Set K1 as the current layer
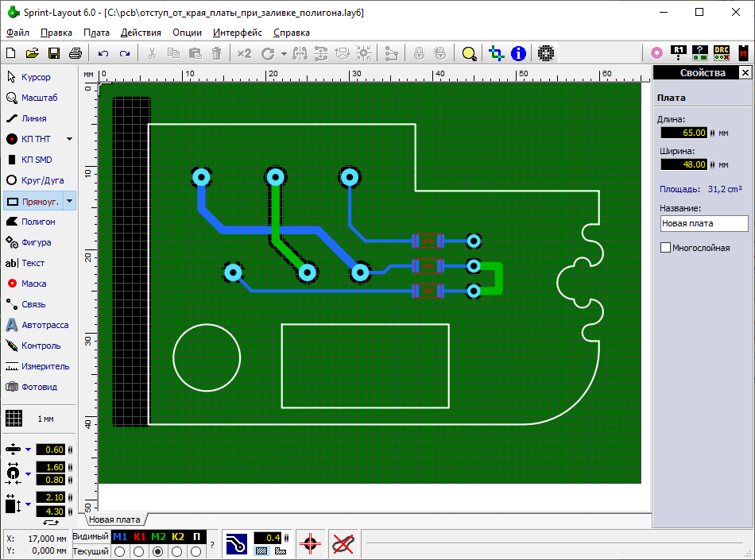 click(140, 551)
